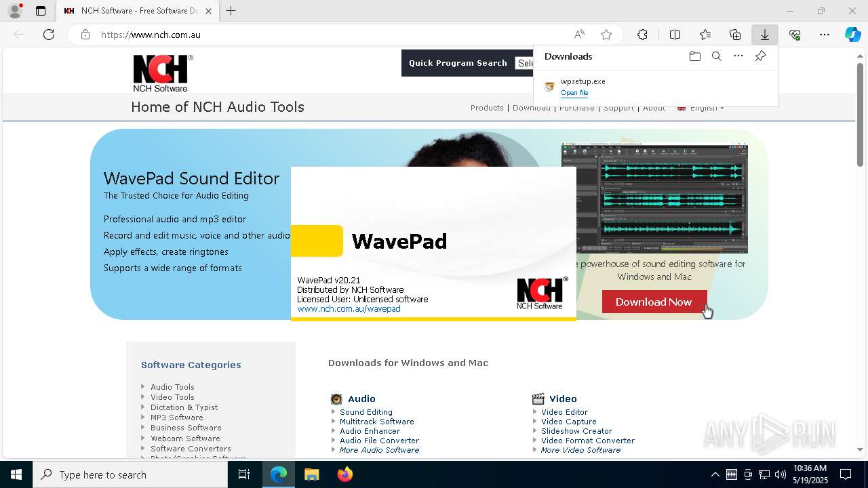Screen dimensions: 868x488
Task: Open the Video Editor link
Action: [x=564, y=412]
